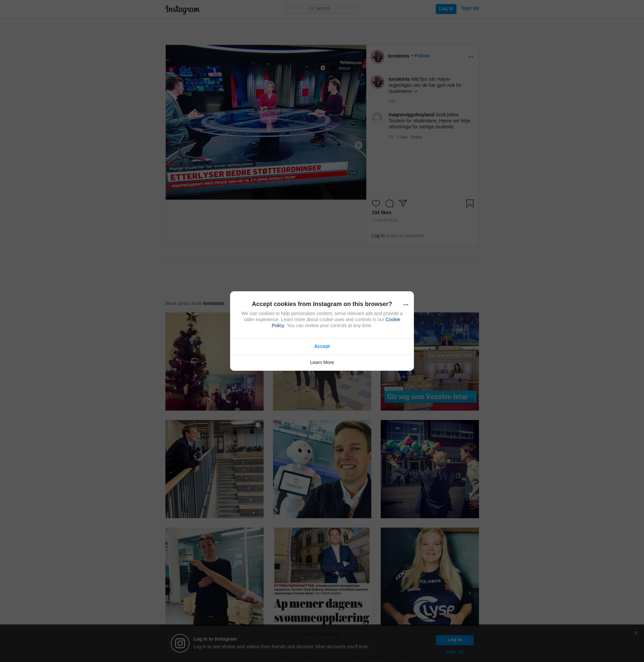
Task: Open the Ap mener dagens svømmeopplæring thumbnail
Action: 322,576
